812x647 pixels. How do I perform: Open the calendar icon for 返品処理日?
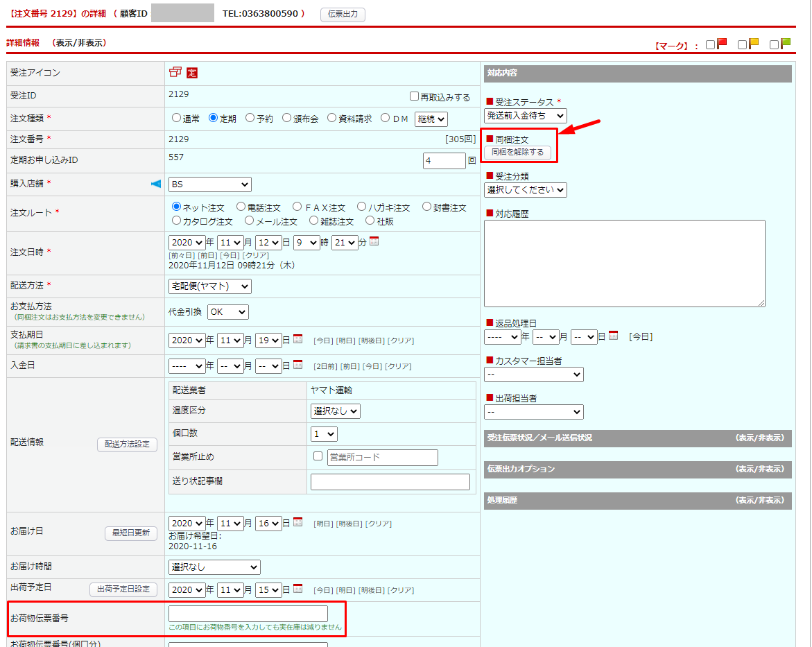point(613,336)
